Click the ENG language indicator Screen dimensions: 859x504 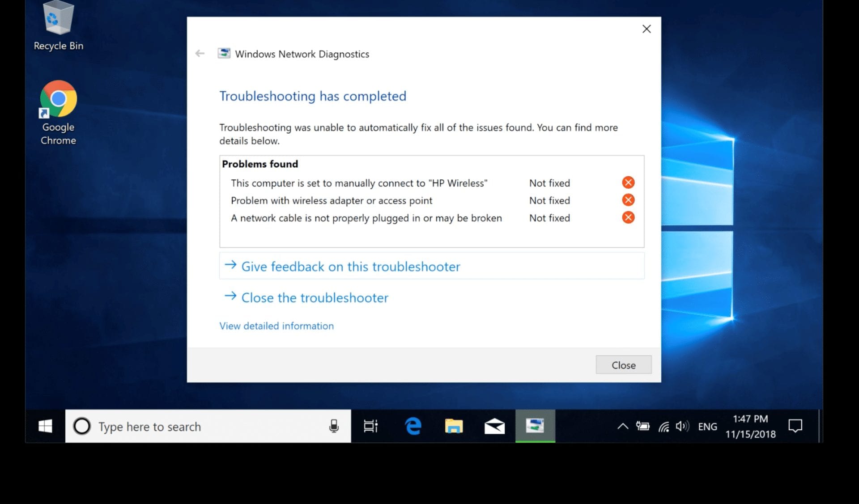coord(707,427)
